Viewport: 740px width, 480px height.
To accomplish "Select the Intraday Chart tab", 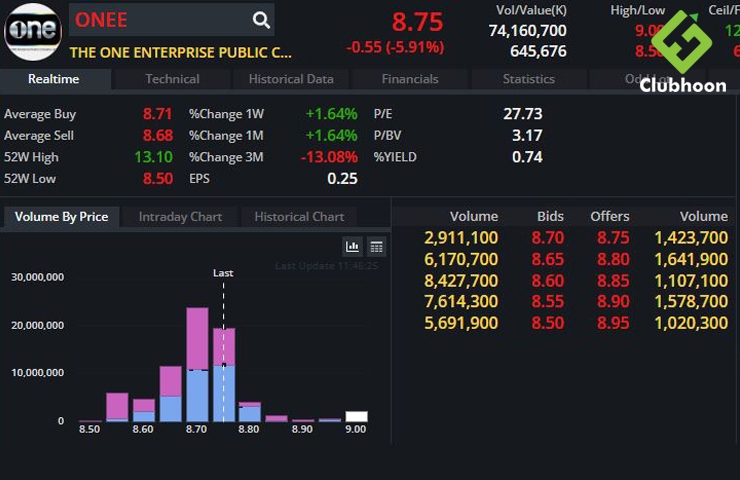I will click(180, 217).
